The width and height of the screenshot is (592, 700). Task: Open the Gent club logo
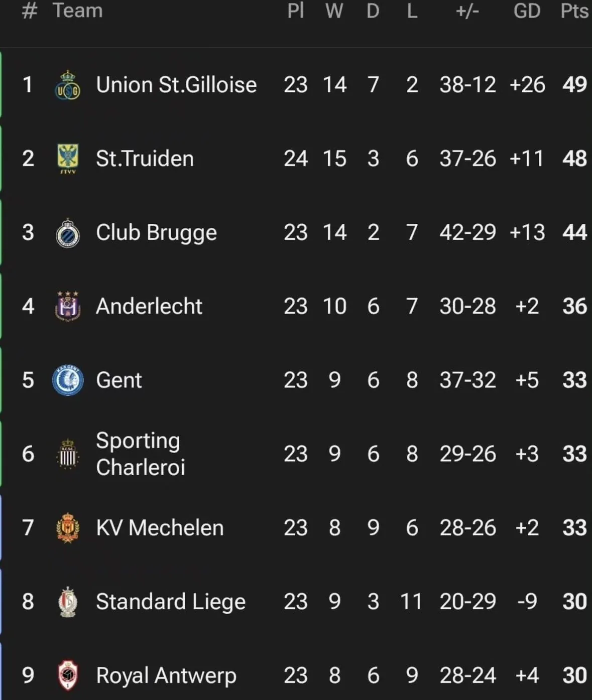pos(67,380)
